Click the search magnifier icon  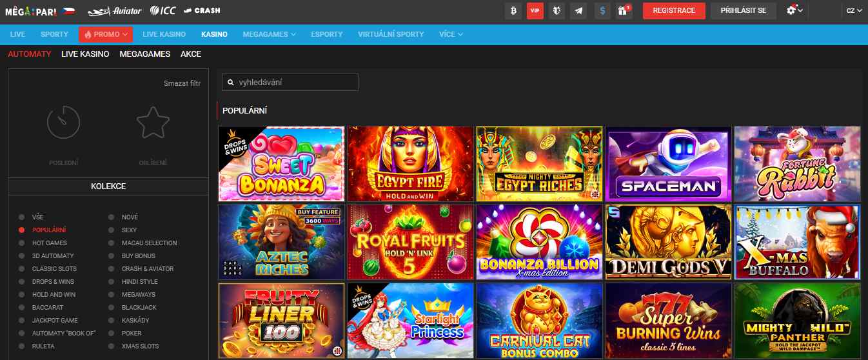pyautogui.click(x=230, y=83)
